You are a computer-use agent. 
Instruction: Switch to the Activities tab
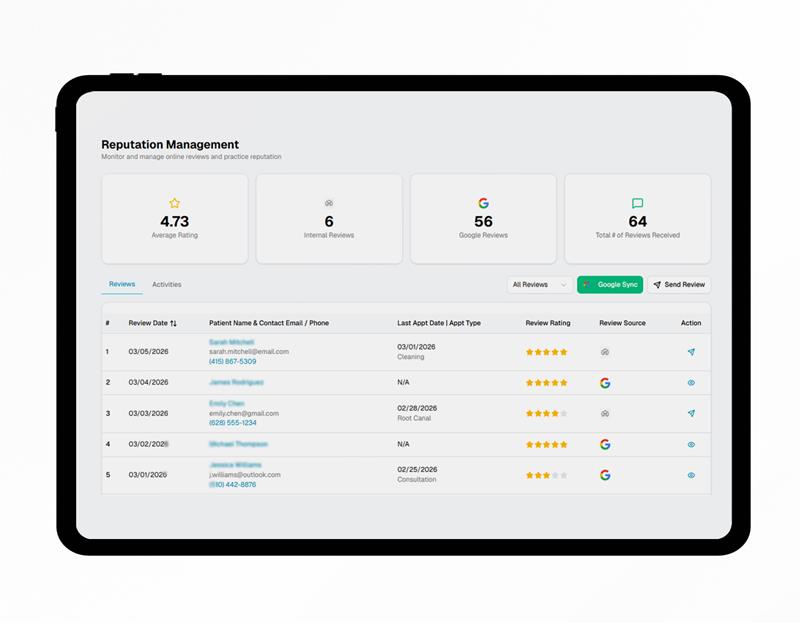pos(167,285)
